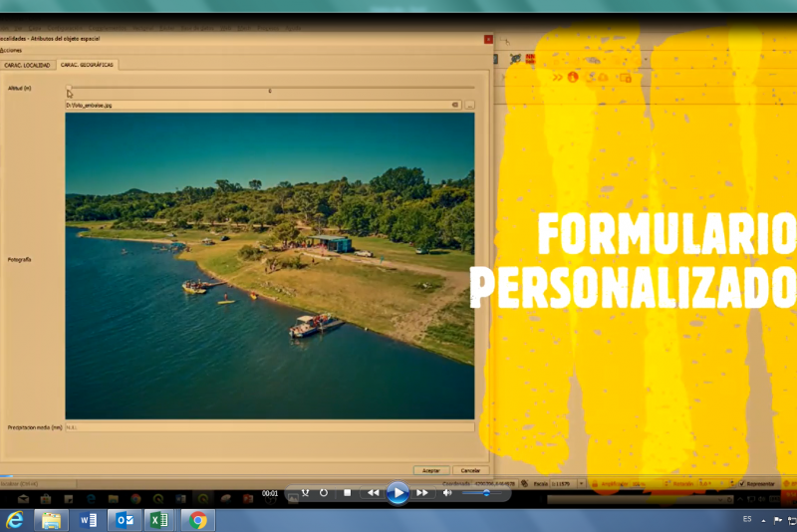This screenshot has height=532, width=797.
Task: Mute the media player volume
Action: point(447,493)
